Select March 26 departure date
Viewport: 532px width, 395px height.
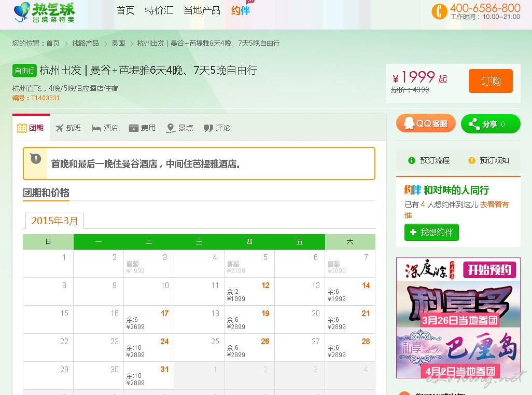249,348
